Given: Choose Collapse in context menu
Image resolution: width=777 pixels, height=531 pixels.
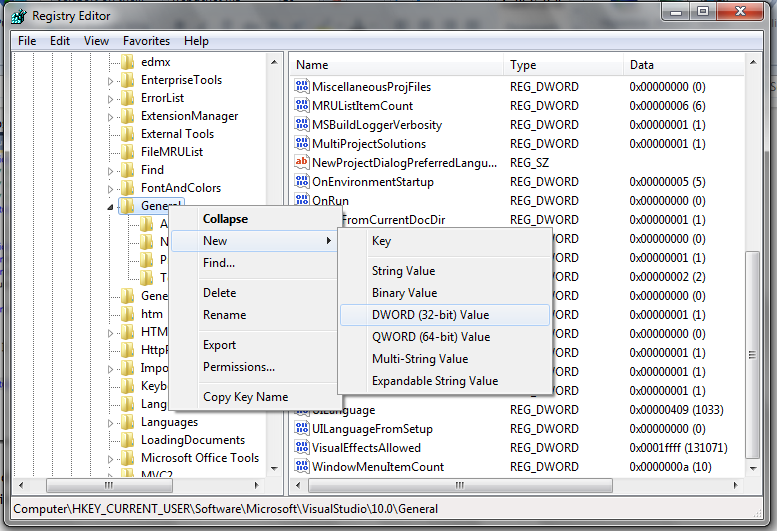Looking at the screenshot, I should click(x=254, y=219).
